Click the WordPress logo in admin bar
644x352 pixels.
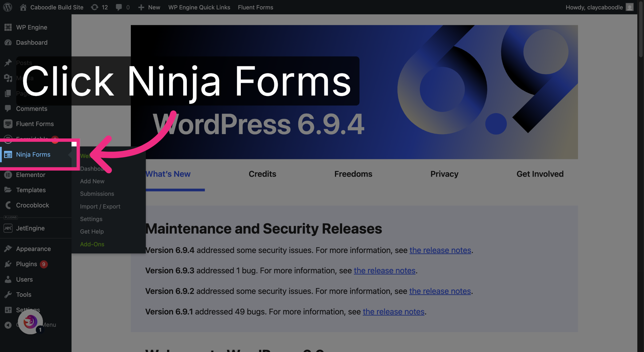point(8,7)
